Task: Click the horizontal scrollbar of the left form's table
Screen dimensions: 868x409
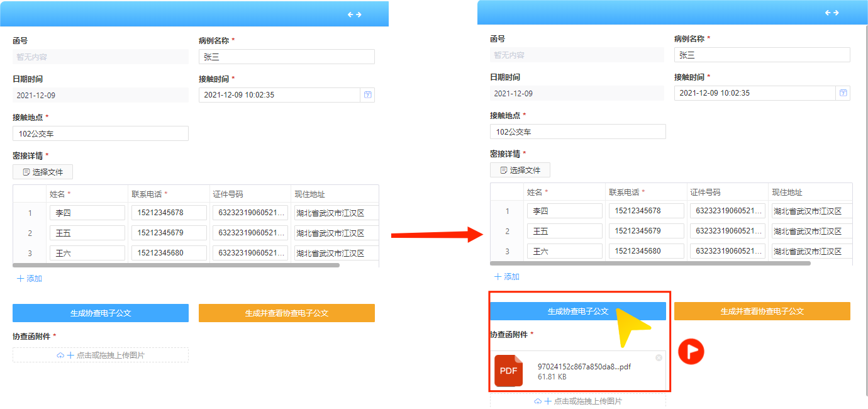Action: click(x=176, y=265)
